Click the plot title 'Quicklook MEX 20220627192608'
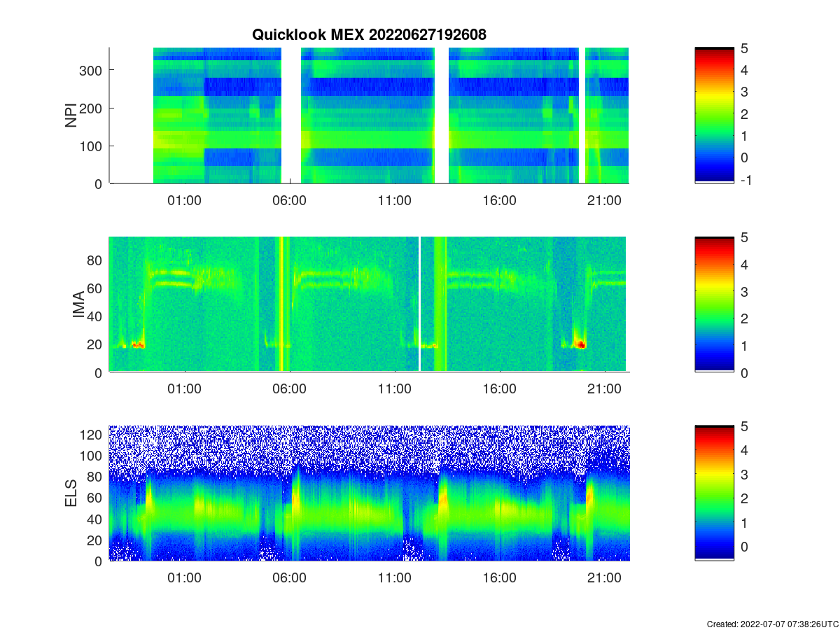Image resolution: width=840 pixels, height=630 pixels. [369, 35]
